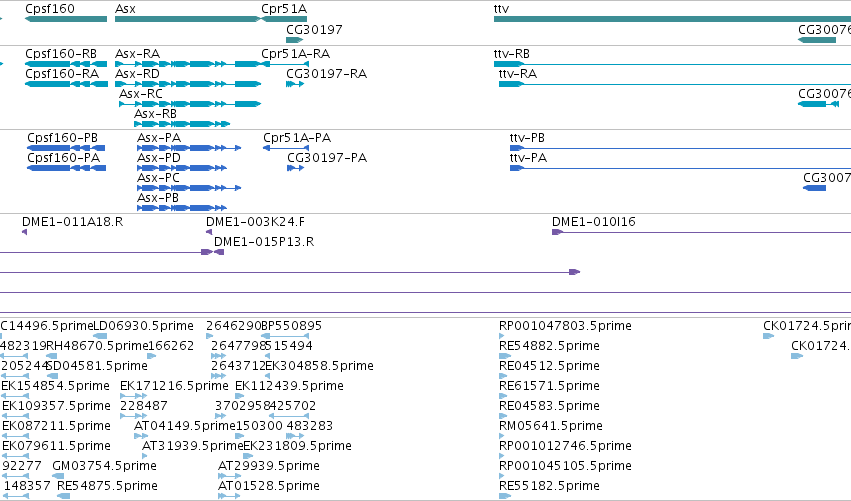The width and height of the screenshot is (851, 501).
Task: Click the Cpsf160-RB transcript label
Action: pos(61,54)
